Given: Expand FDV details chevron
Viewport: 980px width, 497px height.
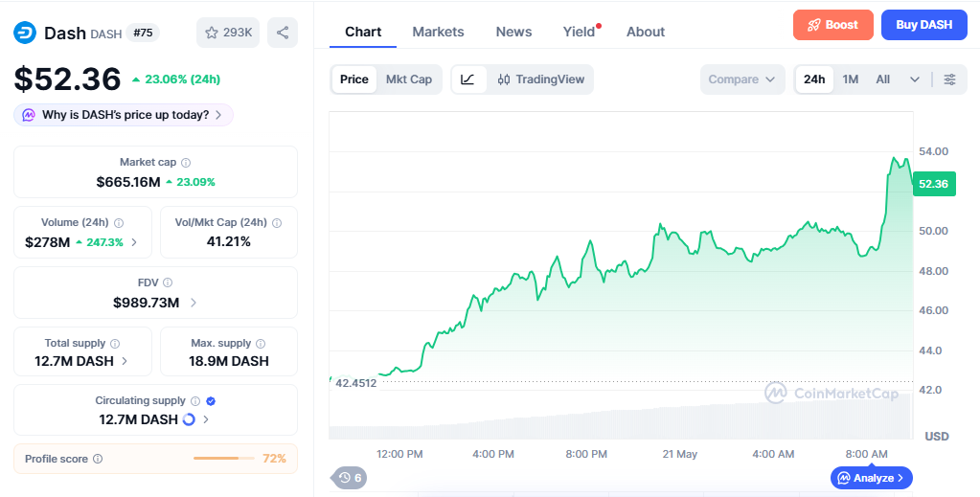Looking at the screenshot, I should click(194, 303).
